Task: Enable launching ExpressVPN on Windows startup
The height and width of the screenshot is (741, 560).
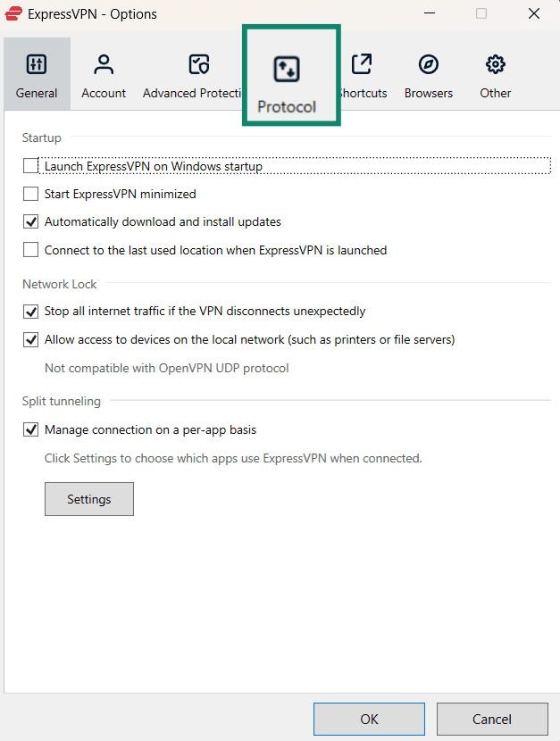Action: [30, 166]
